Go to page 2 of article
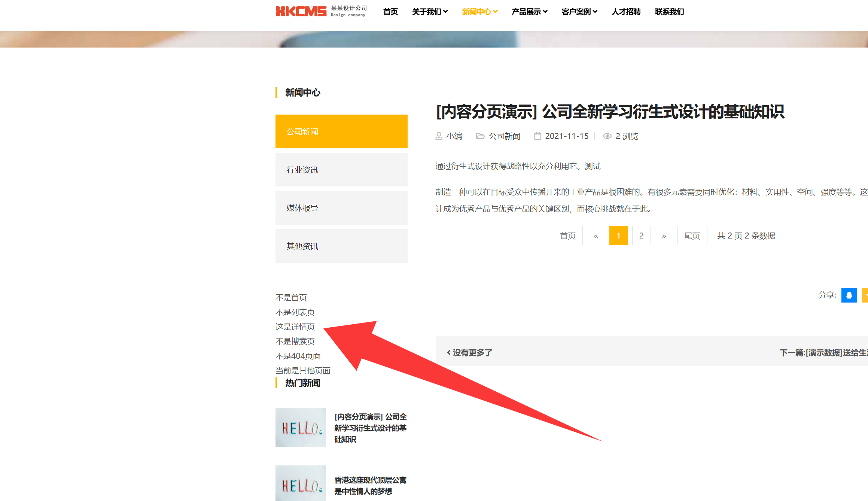Image resolution: width=868 pixels, height=501 pixels. [x=641, y=236]
